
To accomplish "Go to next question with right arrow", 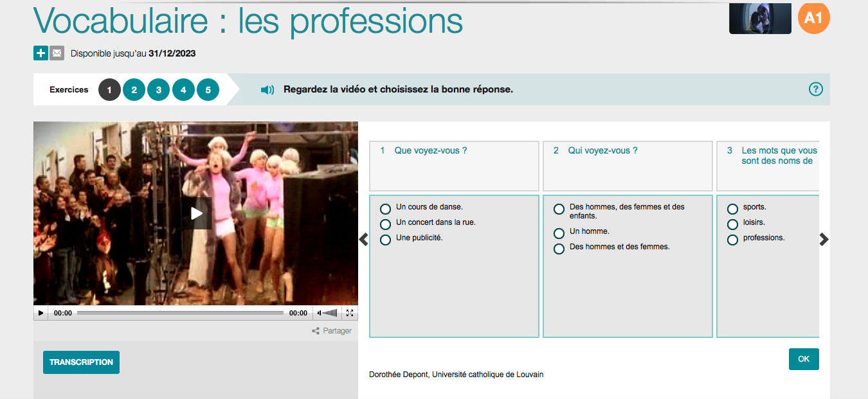I will (824, 239).
